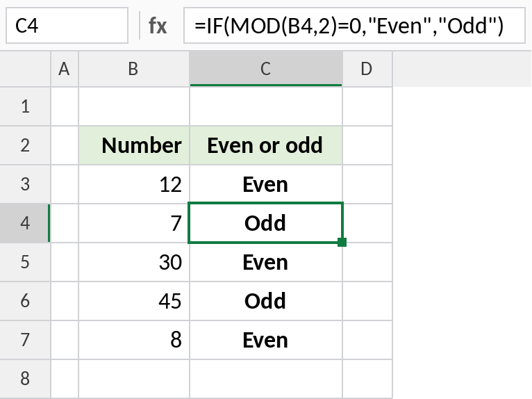Select row 1 header
This screenshot has width=532, height=399.
(x=25, y=106)
